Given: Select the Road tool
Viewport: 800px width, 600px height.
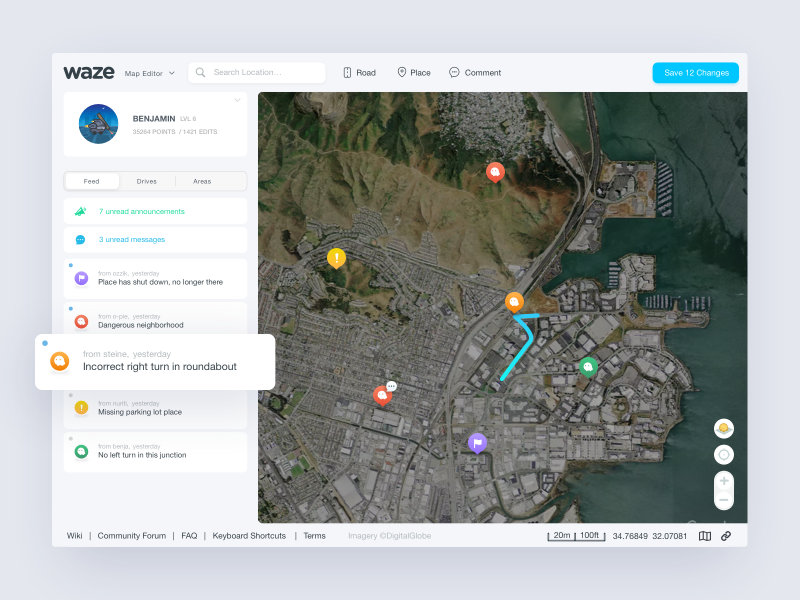Looking at the screenshot, I should (359, 72).
